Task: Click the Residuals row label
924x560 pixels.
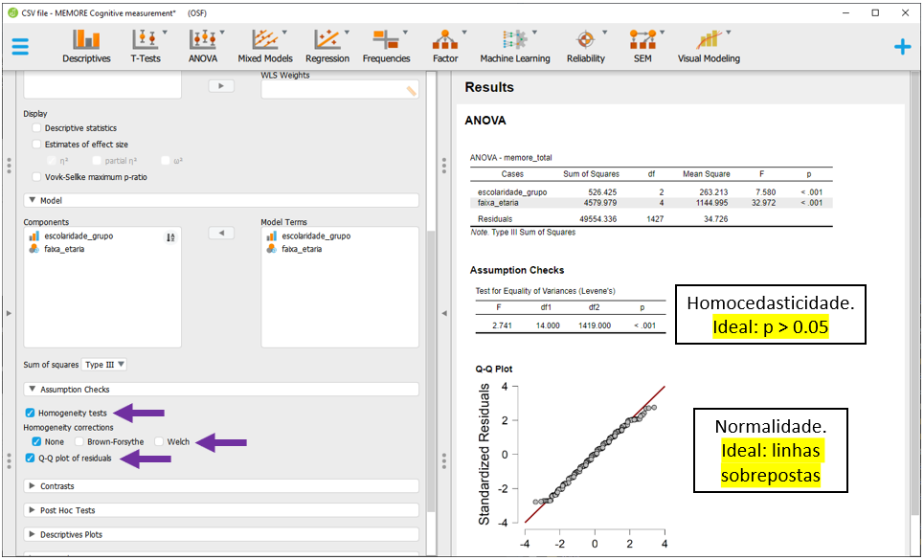Action: pyautogui.click(x=494, y=219)
